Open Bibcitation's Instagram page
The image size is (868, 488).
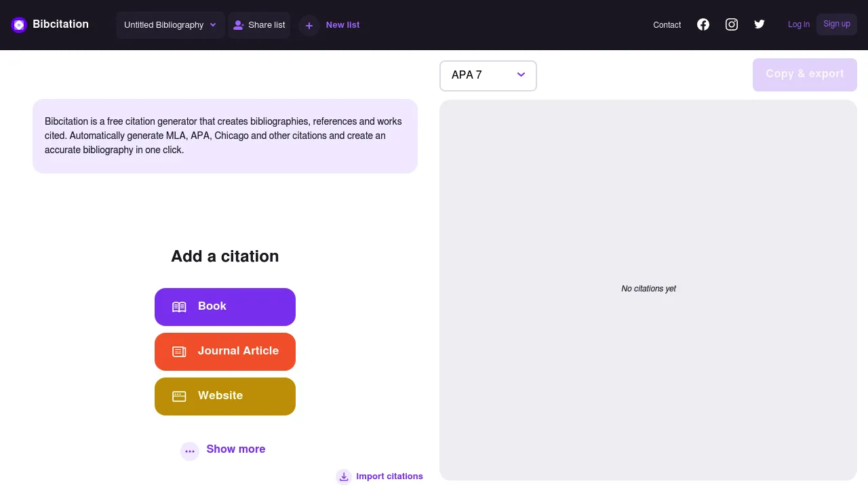(x=732, y=24)
